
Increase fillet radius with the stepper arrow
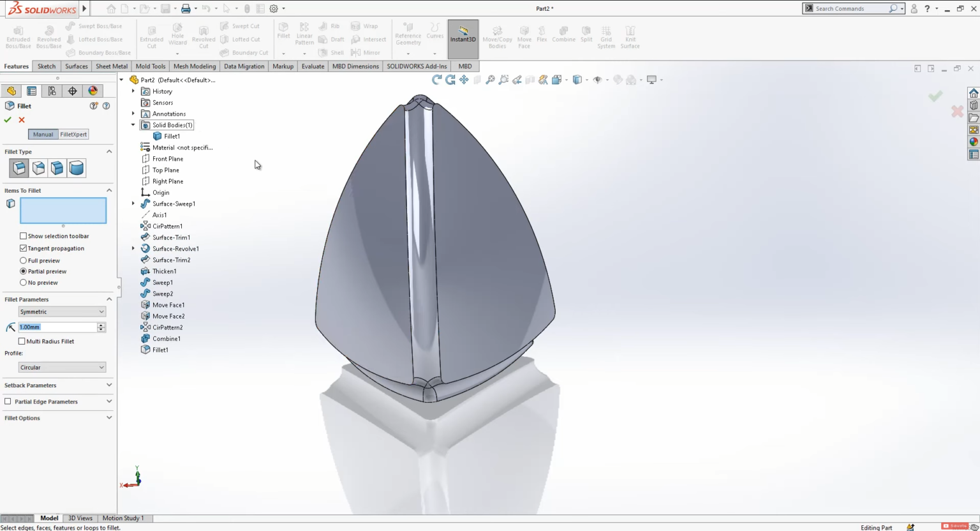tap(101, 324)
